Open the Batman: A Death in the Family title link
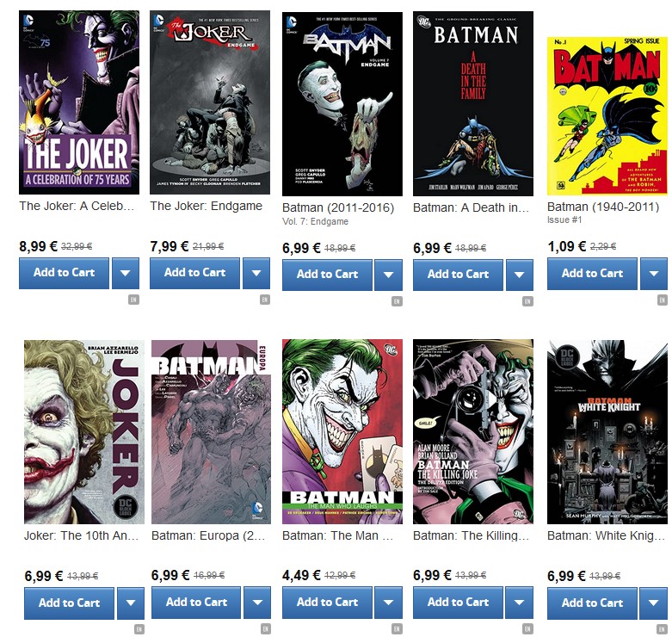Viewport: 672px width, 637px height. [471, 208]
